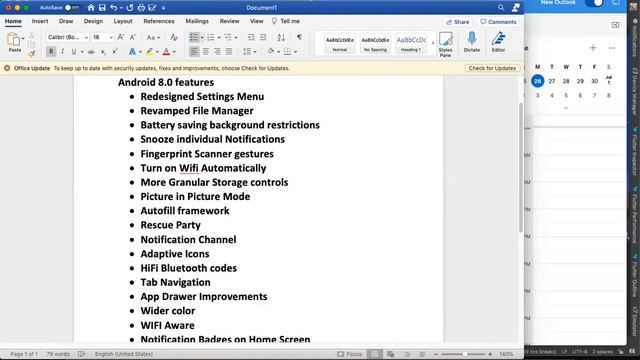Justify the paragraph text
The width and height of the screenshot is (640, 360).
click(x=229, y=52)
